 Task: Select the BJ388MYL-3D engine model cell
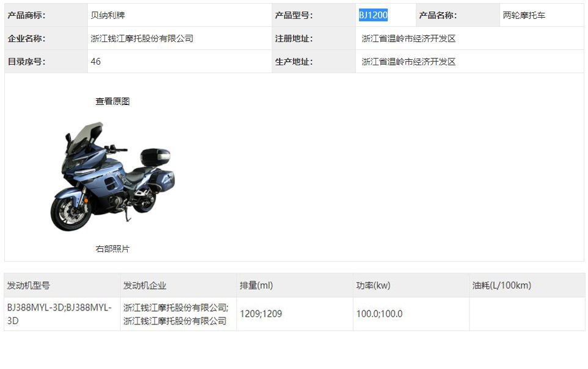point(59,314)
